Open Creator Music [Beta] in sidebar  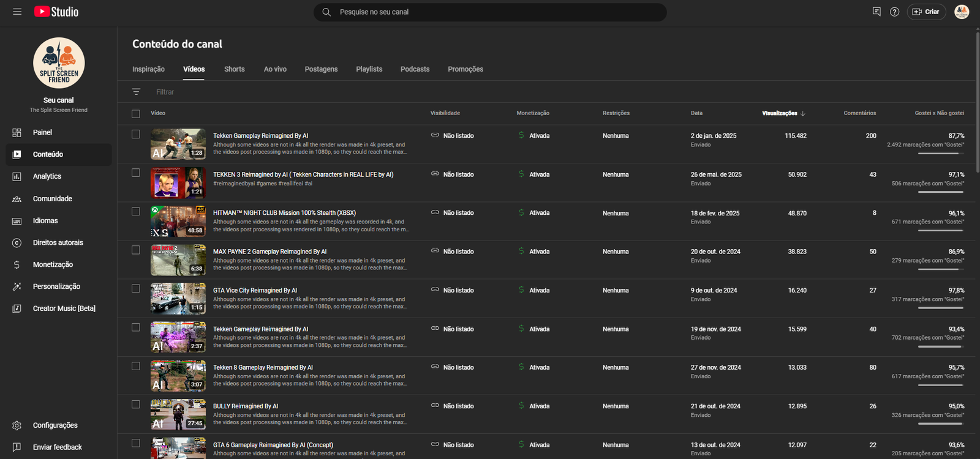pos(59,308)
